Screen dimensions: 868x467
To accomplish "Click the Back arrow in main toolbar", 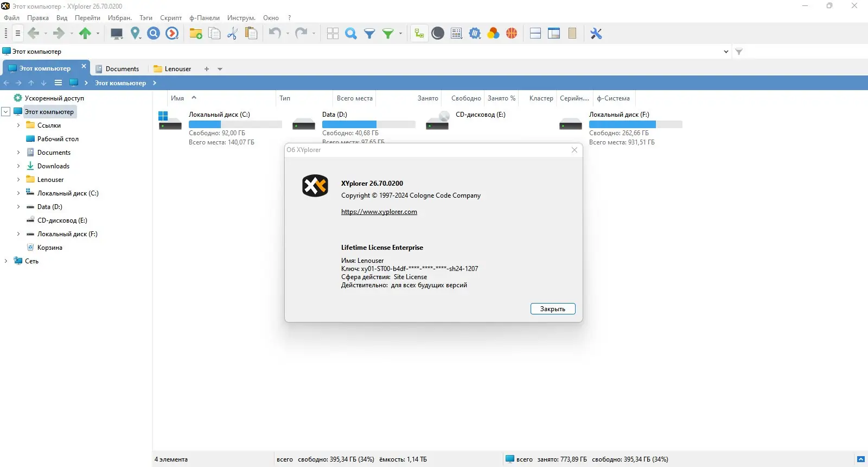I will (x=33, y=33).
